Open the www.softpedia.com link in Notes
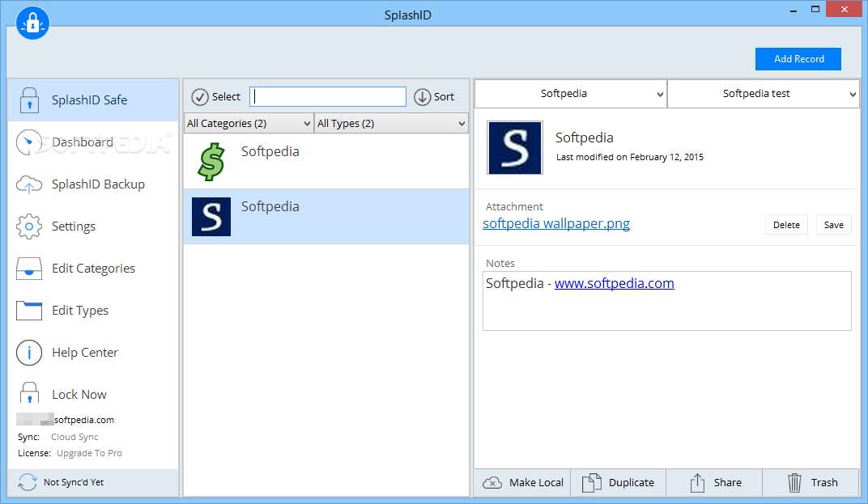 click(x=615, y=283)
